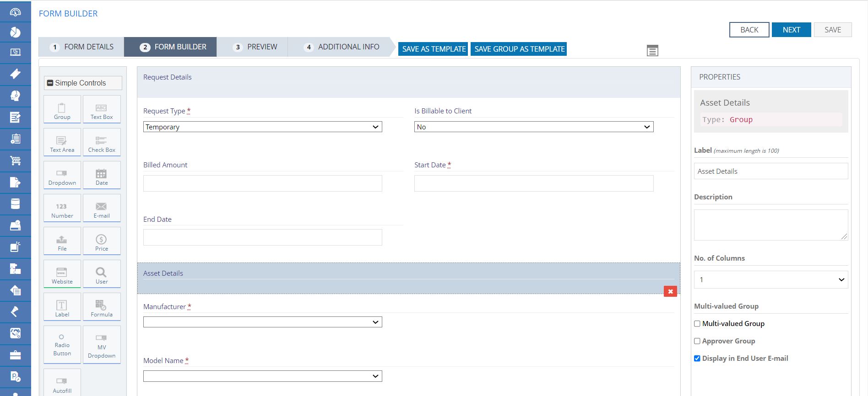868x396 pixels.
Task: Click Save As Template
Action: coord(434,49)
